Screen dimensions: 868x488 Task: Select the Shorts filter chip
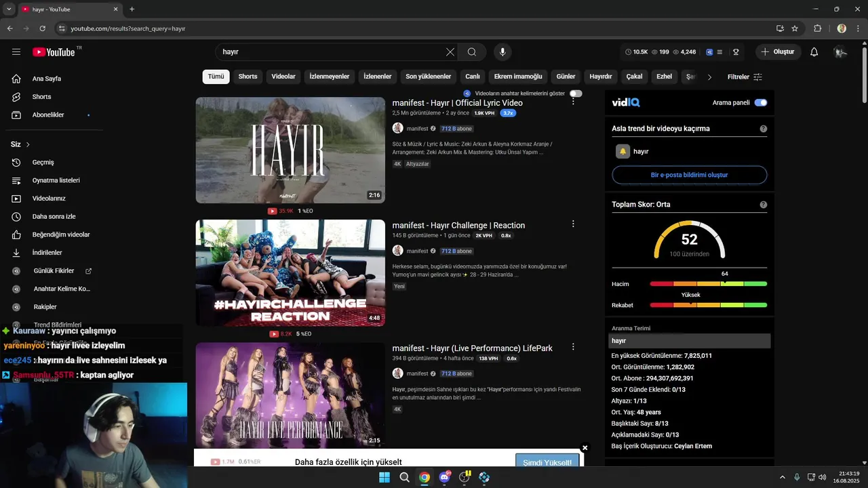tap(248, 77)
